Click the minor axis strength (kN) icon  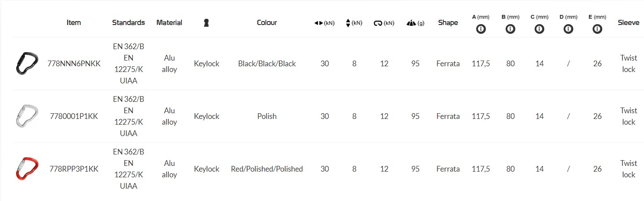348,23
